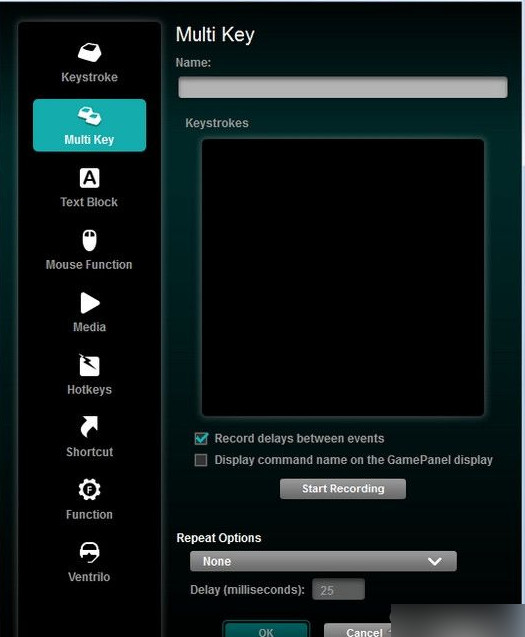
Task: Click inside the Keystrokes recording list
Action: [x=343, y=277]
